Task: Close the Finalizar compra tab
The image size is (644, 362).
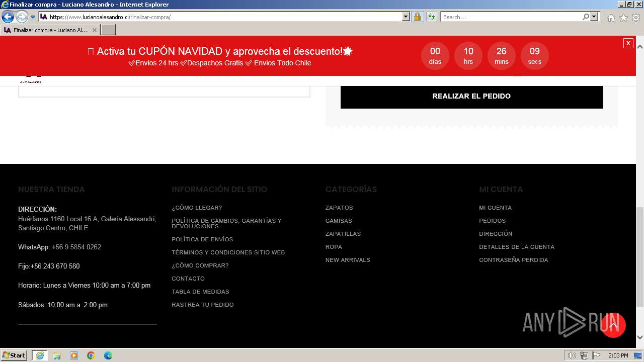Action: click(95, 30)
